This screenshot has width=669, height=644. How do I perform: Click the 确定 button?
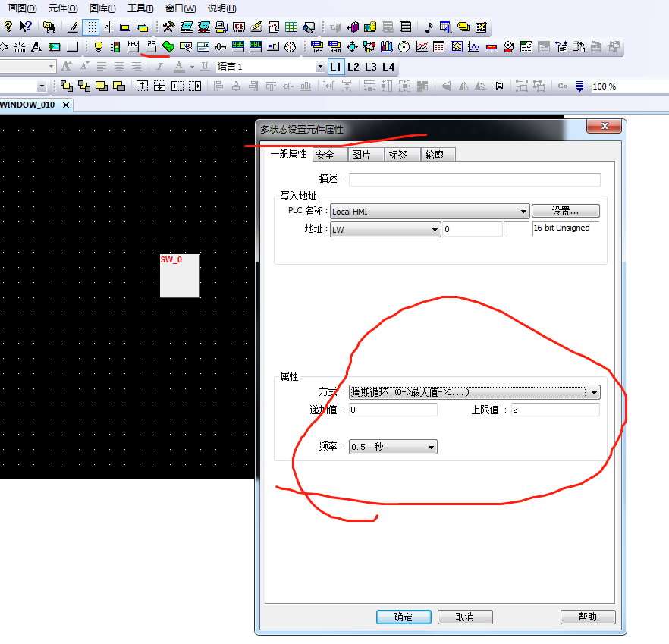(x=404, y=617)
